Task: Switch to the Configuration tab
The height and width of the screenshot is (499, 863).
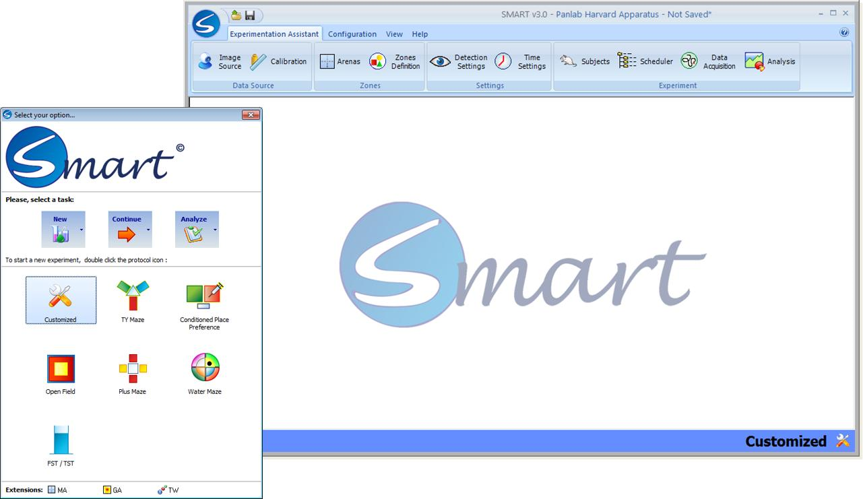Action: pyautogui.click(x=352, y=34)
